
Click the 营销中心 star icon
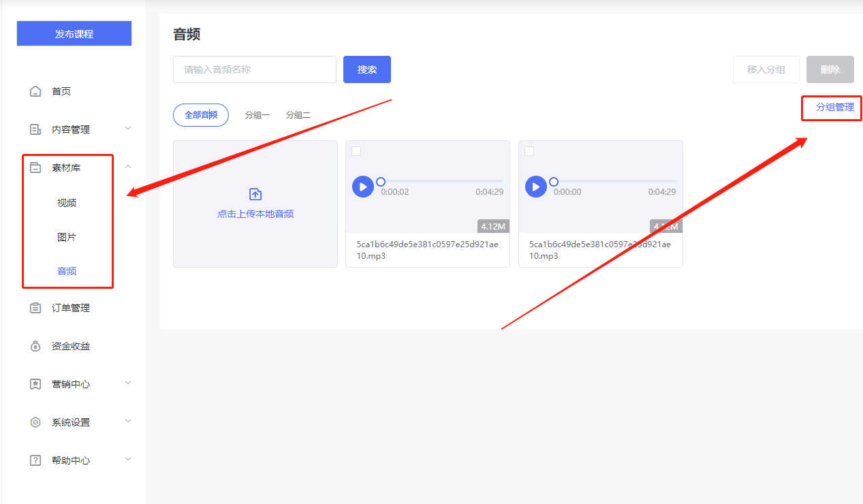click(35, 384)
